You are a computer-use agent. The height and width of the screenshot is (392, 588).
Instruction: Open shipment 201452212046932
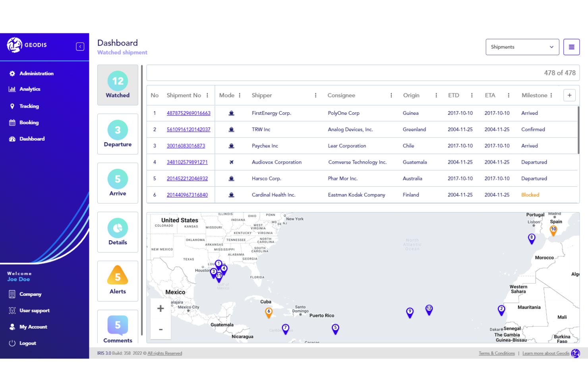[187, 178]
